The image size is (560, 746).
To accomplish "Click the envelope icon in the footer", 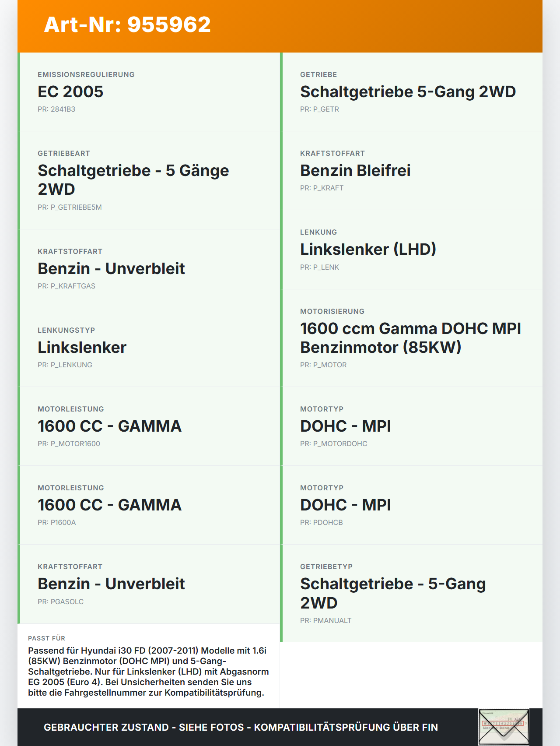I will (x=504, y=727).
